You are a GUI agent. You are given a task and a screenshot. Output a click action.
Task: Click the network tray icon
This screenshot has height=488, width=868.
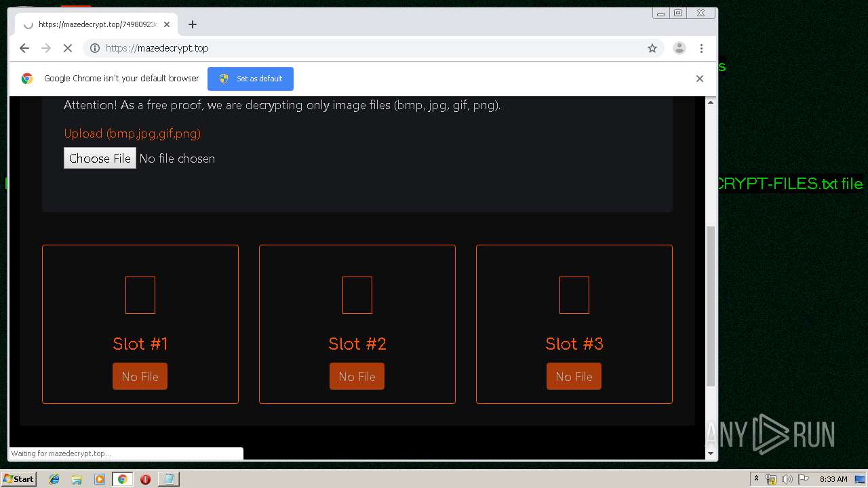(771, 479)
